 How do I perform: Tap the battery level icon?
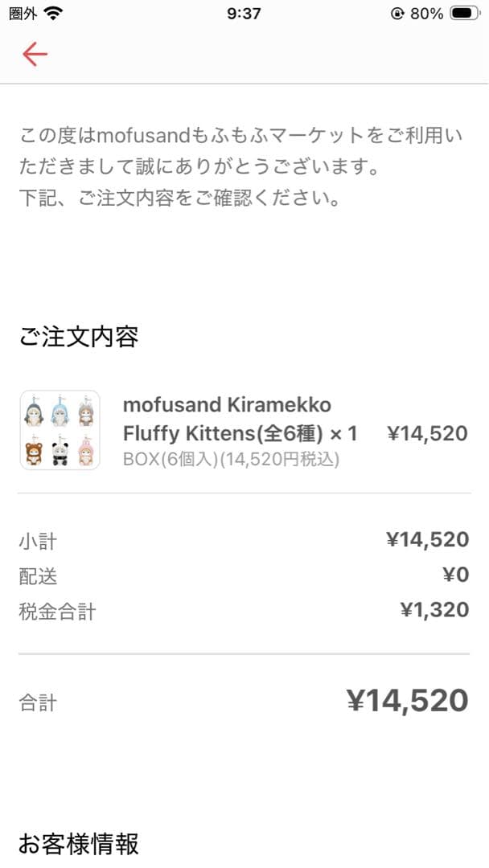click(463, 13)
